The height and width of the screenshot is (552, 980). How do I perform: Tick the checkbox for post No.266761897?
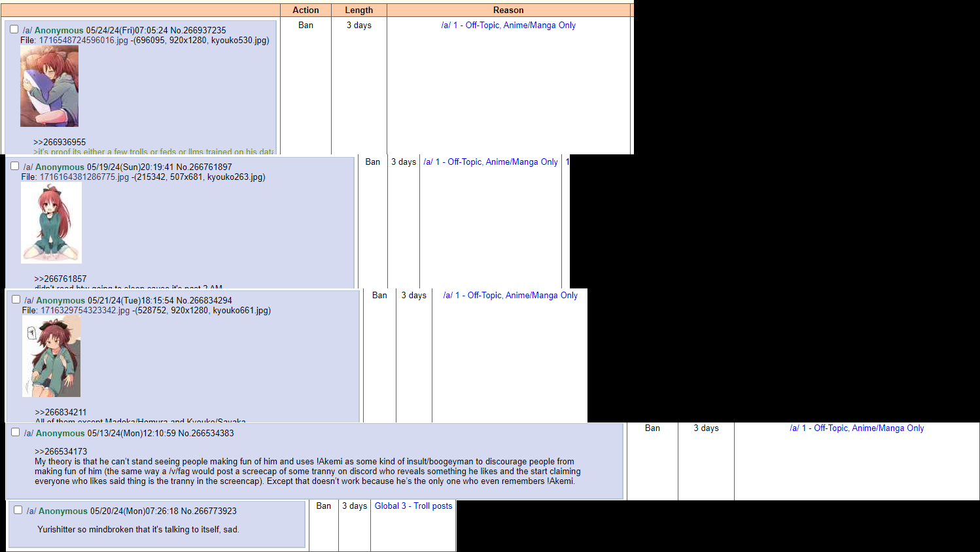pos(14,166)
